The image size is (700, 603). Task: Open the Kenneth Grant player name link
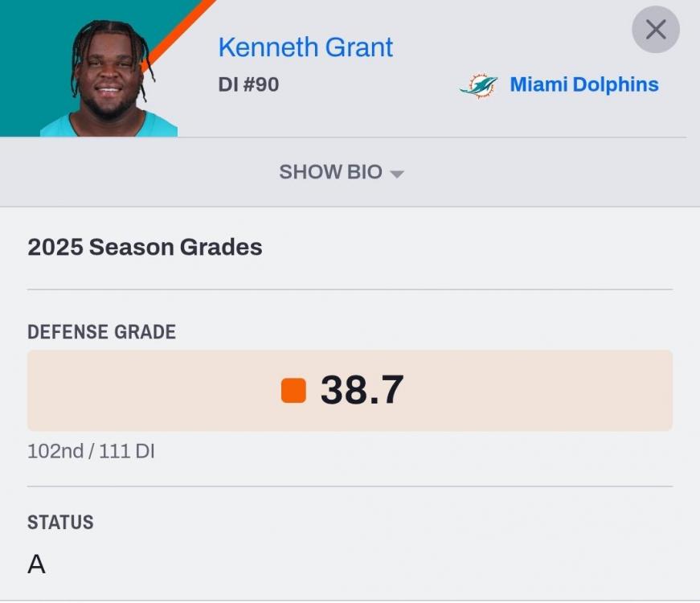305,47
